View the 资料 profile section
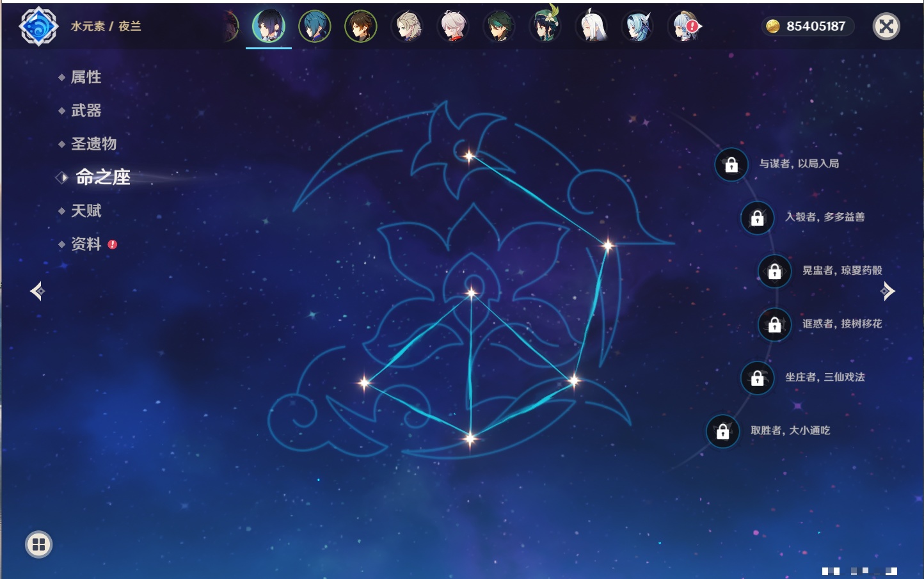924x579 pixels. tap(86, 244)
